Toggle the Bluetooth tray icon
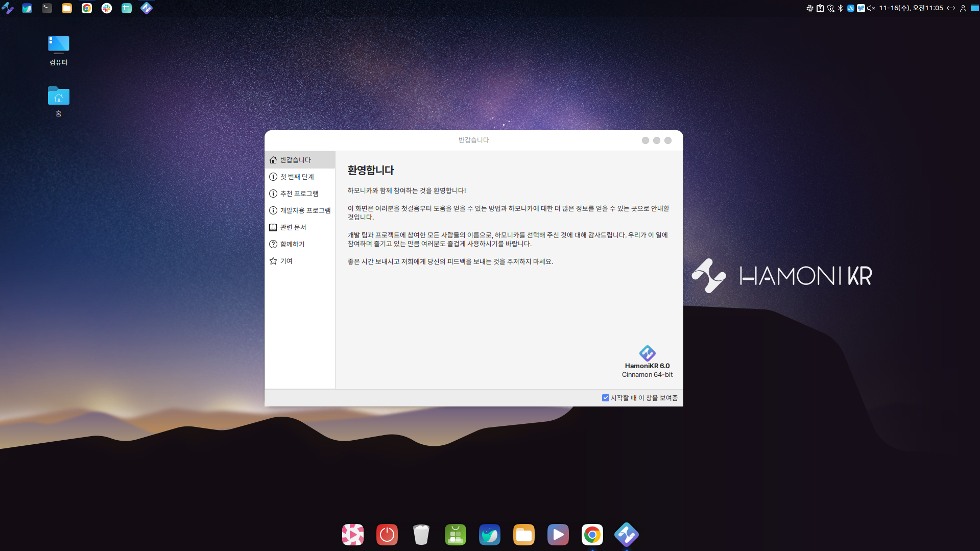Viewport: 980px width, 551px height. [x=841, y=8]
